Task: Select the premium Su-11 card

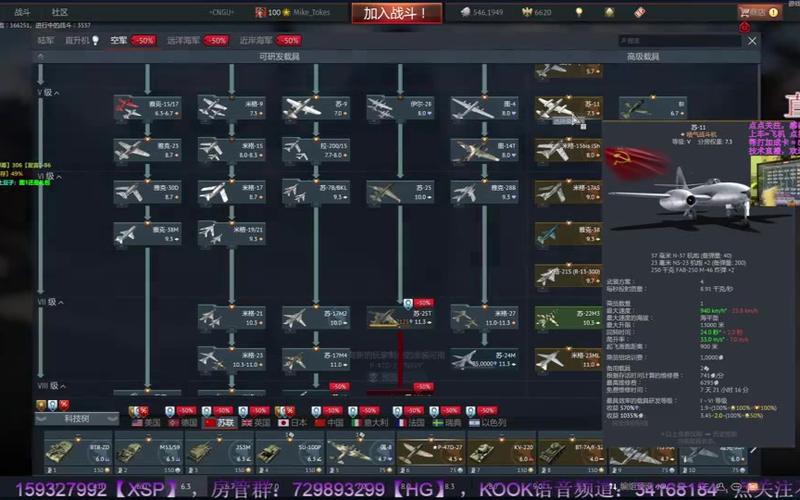Action: (x=568, y=108)
